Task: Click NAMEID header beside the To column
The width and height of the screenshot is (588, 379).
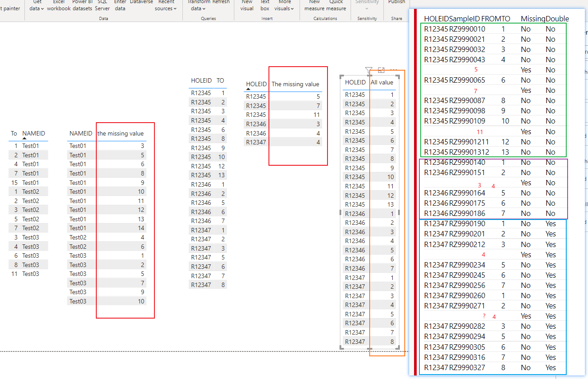Action: (x=34, y=133)
